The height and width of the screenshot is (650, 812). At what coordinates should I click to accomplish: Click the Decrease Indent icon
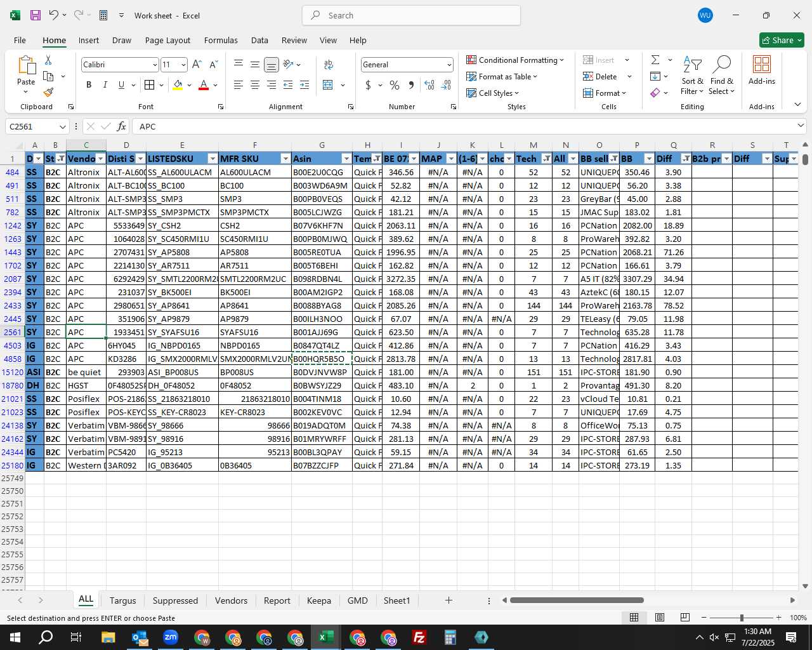pyautogui.click(x=288, y=85)
